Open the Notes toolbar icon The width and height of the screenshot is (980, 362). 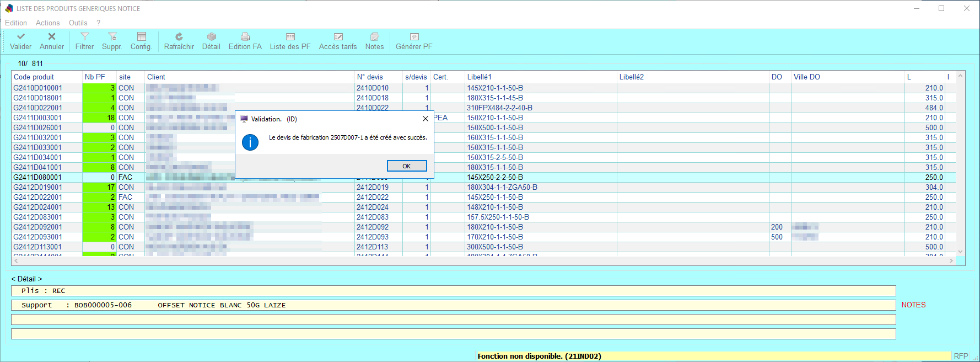click(x=375, y=36)
